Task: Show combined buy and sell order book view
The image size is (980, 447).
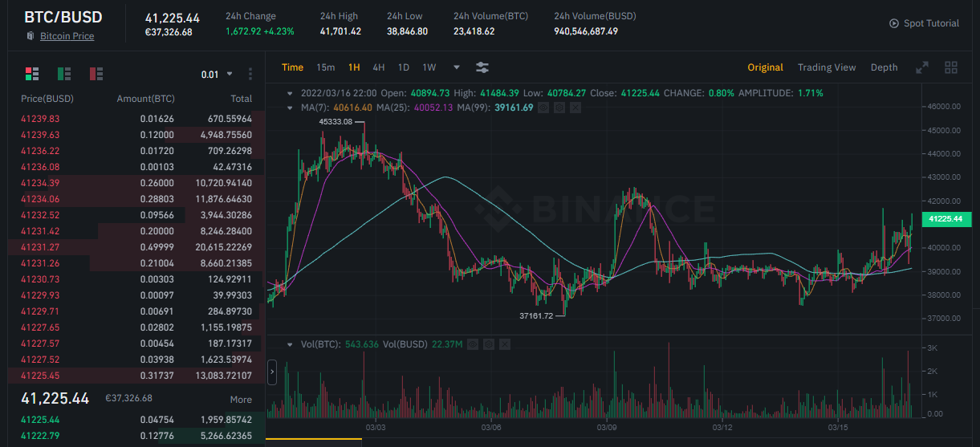Action: (32, 74)
